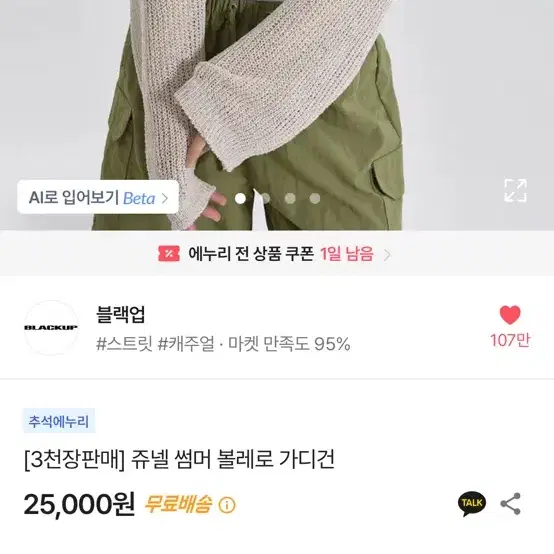Select the second image carousel dot
This screenshot has height=554, width=554.
coord(265,199)
